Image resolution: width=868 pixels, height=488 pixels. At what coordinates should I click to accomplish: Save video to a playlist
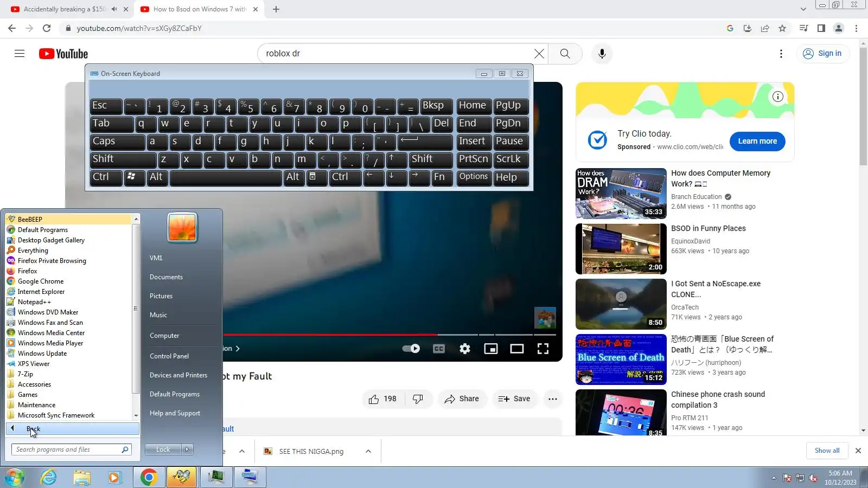pos(514,399)
